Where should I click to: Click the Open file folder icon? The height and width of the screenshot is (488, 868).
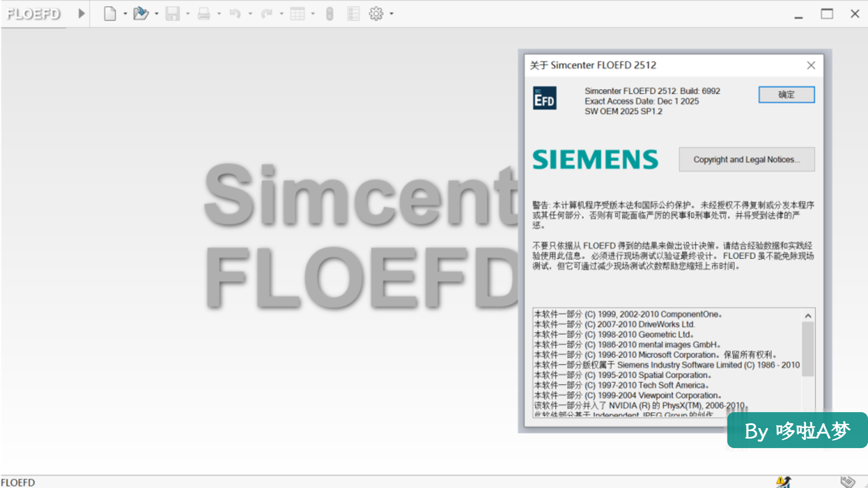[x=141, y=13]
